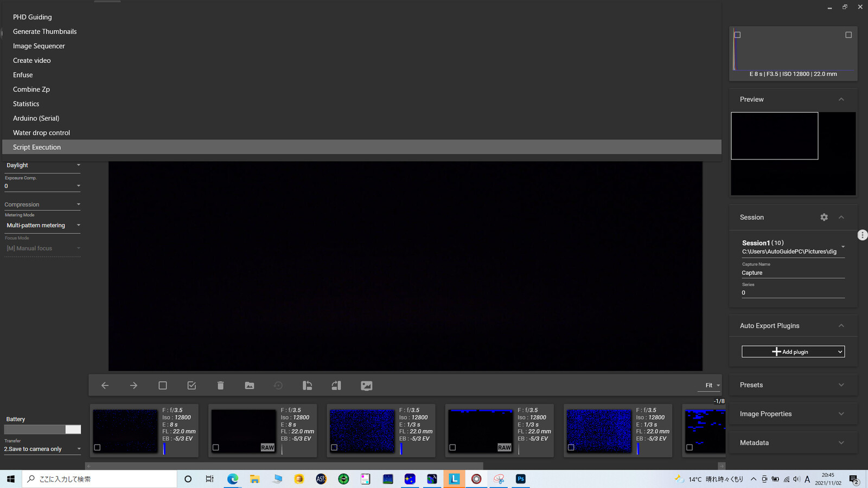
Task: Collapse the Preview panel
Action: click(841, 99)
